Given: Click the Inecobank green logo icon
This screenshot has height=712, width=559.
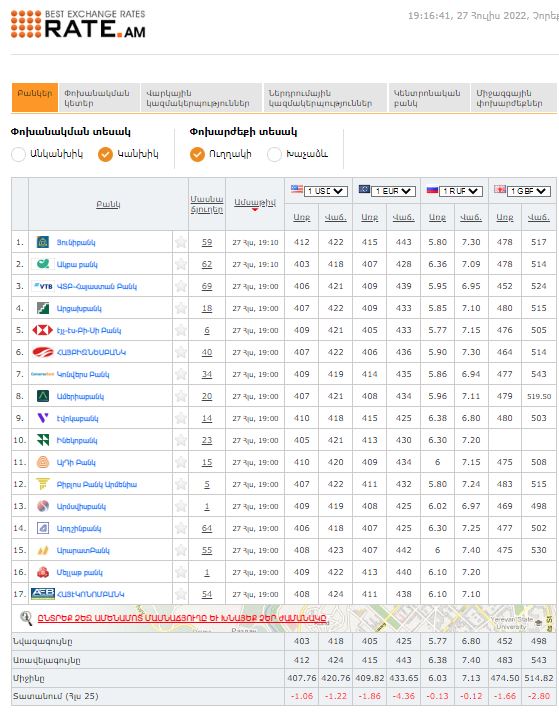Looking at the screenshot, I should 43,440.
